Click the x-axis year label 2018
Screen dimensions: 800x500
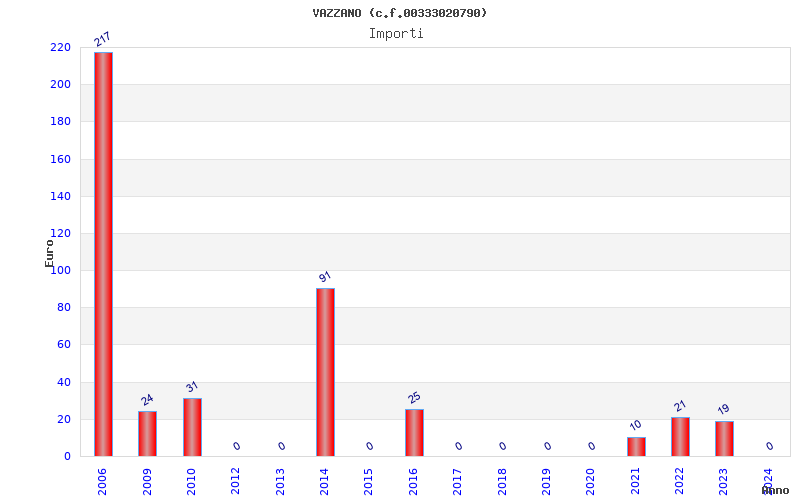[502, 482]
